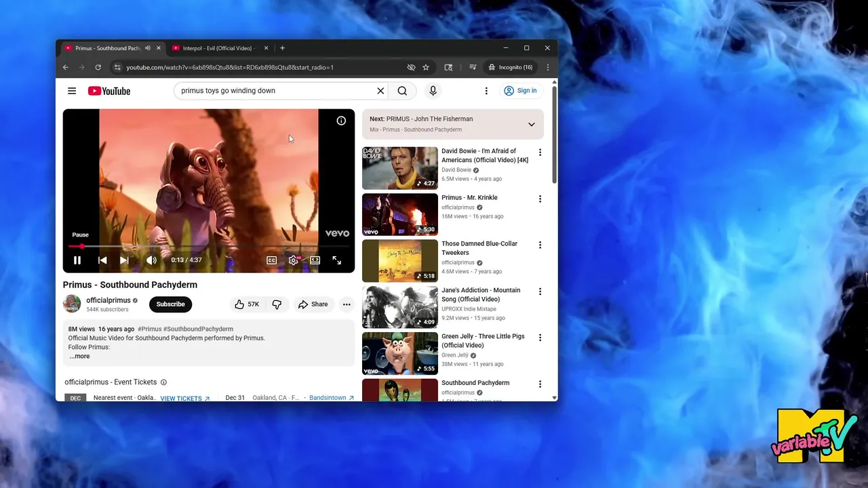
Task: Click the magnifier search button
Action: point(402,91)
